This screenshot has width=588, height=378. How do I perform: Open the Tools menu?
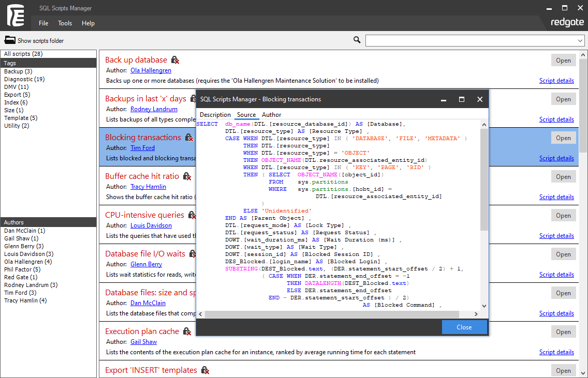point(65,23)
